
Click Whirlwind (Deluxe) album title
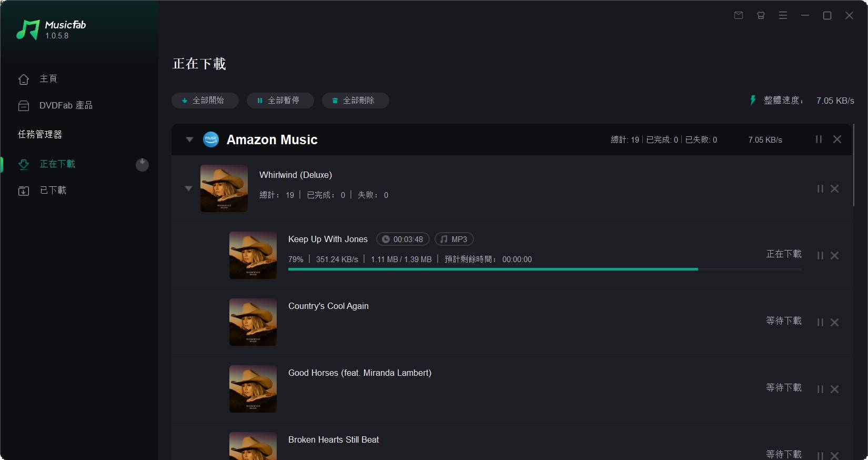296,175
